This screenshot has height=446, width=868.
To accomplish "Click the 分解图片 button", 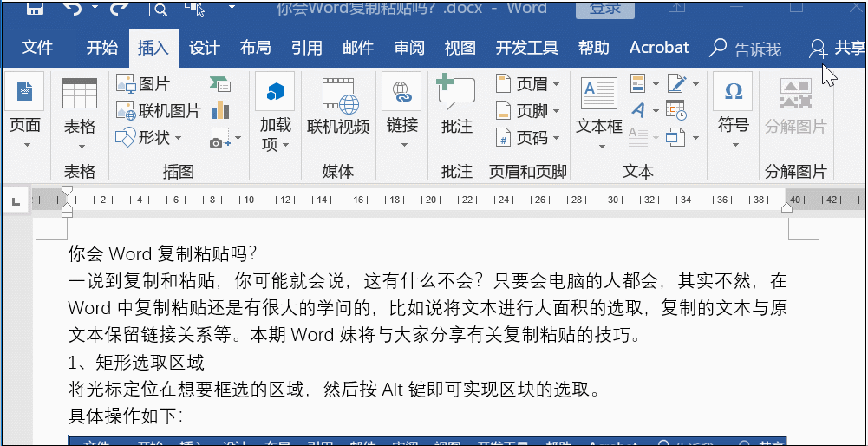I will (795, 107).
